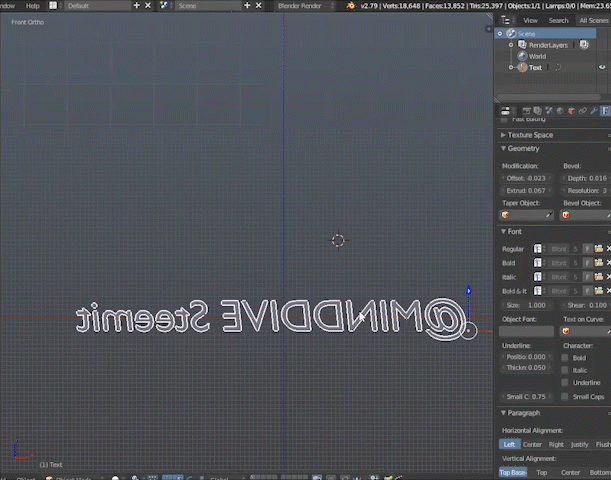
Task: Open the Window menu
Action: (7, 5)
